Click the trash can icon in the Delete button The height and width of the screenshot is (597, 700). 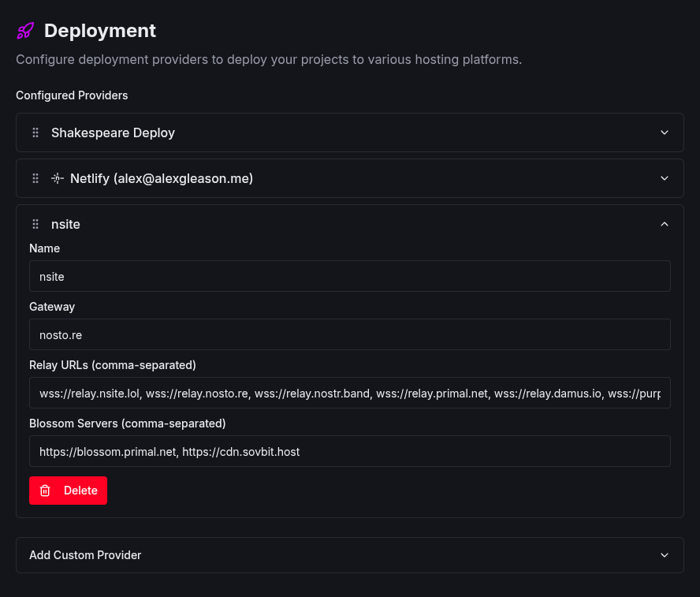[x=46, y=491]
